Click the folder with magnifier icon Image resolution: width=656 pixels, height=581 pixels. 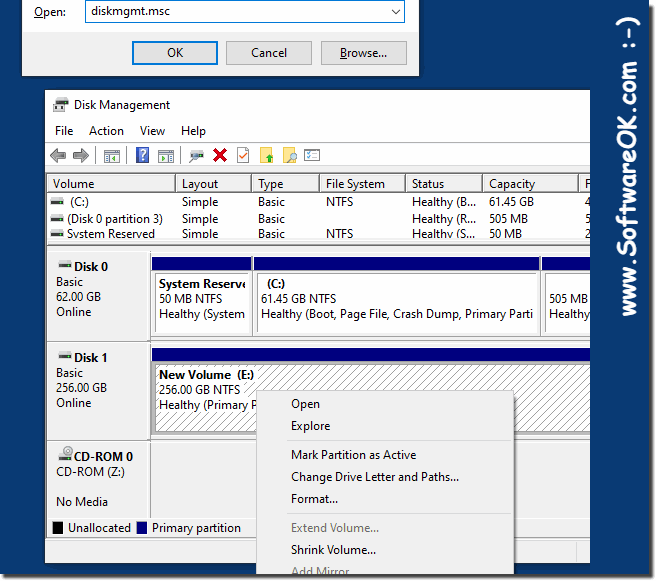click(290, 155)
